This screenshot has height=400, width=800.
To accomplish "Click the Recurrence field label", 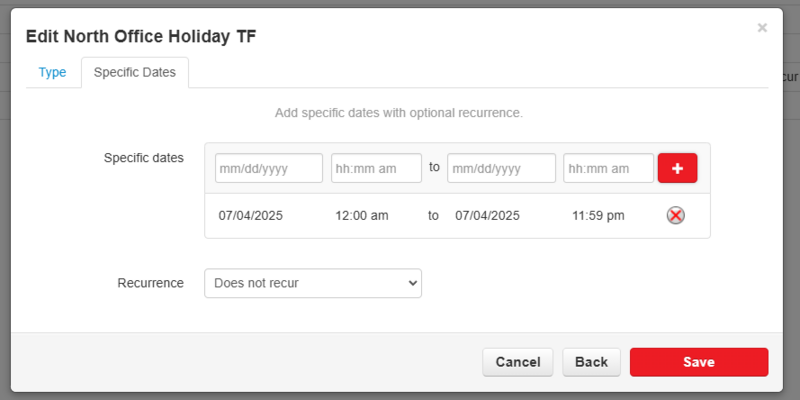I will [x=150, y=283].
